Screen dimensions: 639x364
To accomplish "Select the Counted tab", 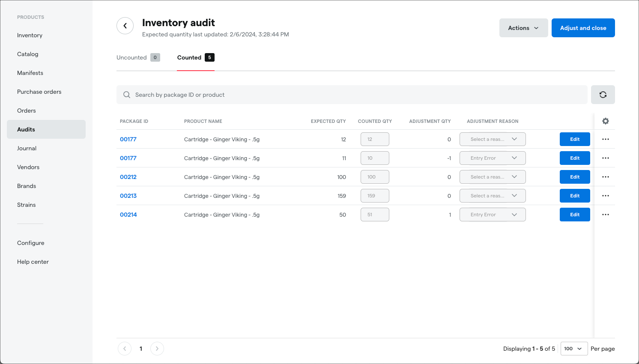I will click(196, 57).
